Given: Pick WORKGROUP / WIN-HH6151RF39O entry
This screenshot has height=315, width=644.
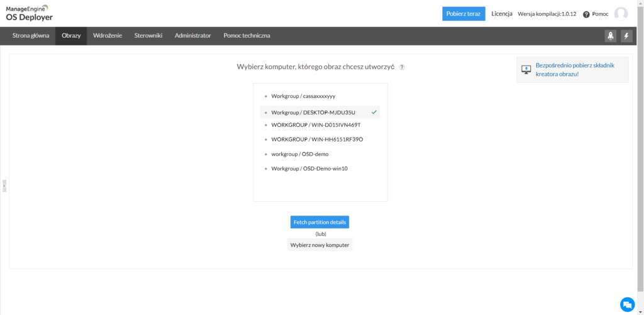Looking at the screenshot, I should (317, 140).
